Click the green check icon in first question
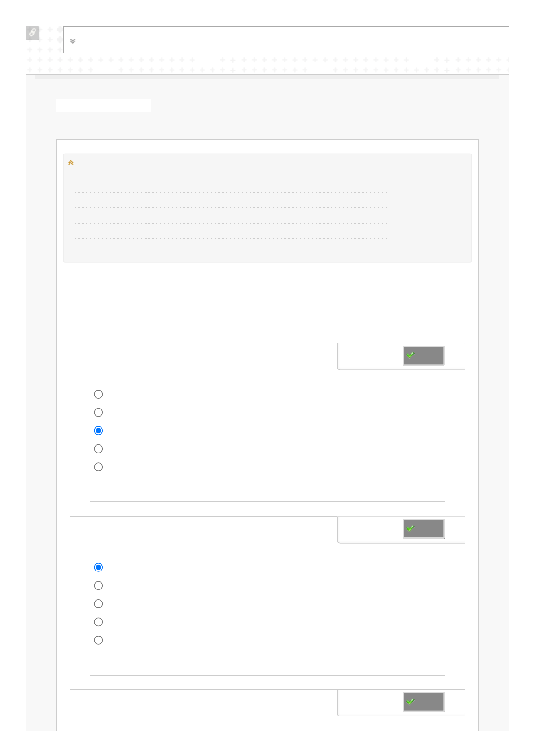The width and height of the screenshot is (534, 756). [410, 355]
